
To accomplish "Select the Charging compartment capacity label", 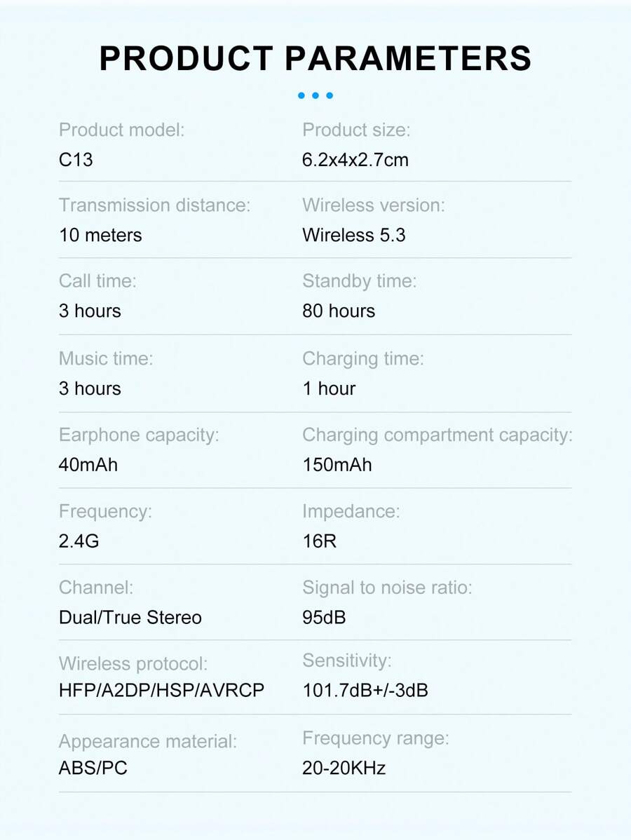I will 437,435.
